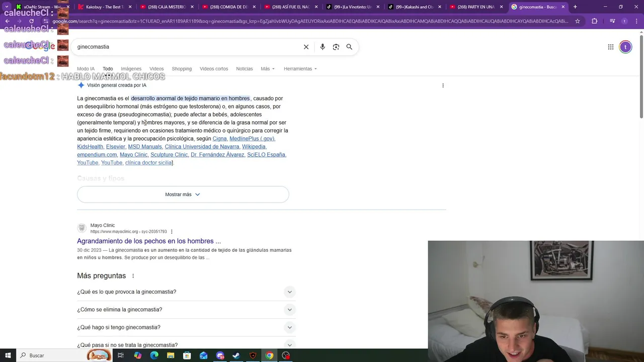Open the Google account avatar menu
Viewport: 644px width, 362px height.
tap(625, 47)
